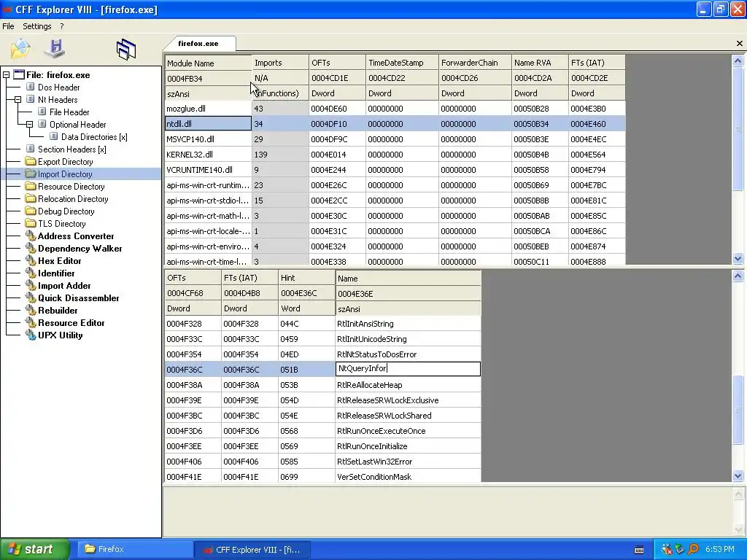This screenshot has width=747, height=560.
Task: Click the clock showing 6:53 PM
Action: tap(719, 549)
